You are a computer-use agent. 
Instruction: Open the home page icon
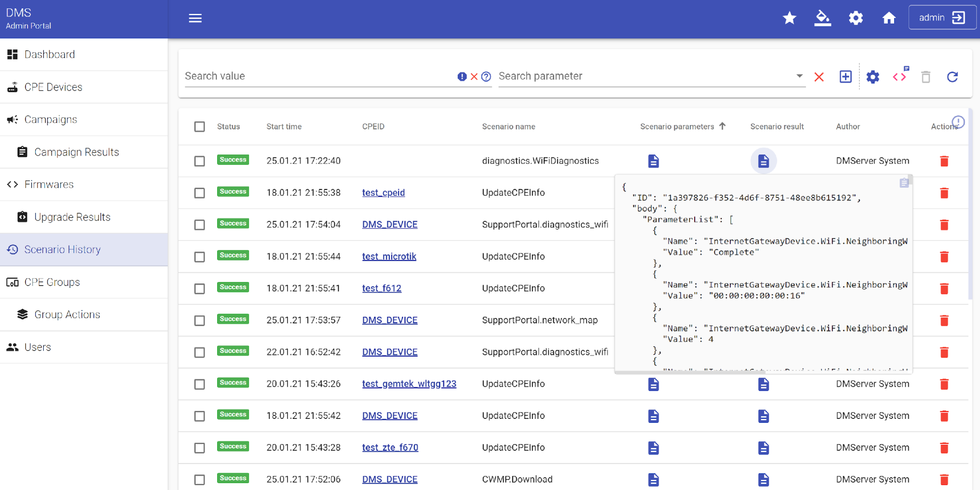click(889, 18)
